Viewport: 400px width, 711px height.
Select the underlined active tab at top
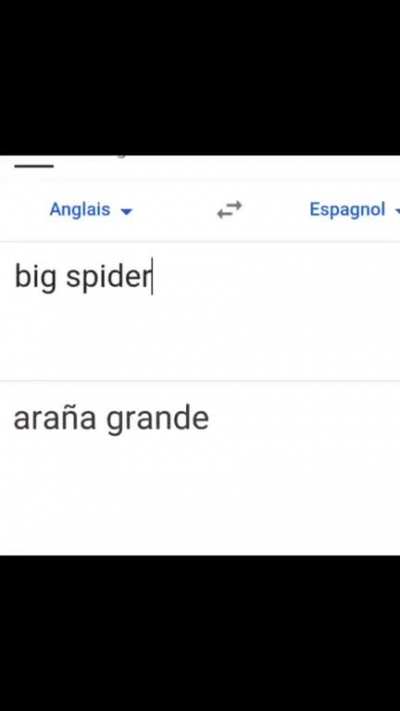pyautogui.click(x=34, y=166)
